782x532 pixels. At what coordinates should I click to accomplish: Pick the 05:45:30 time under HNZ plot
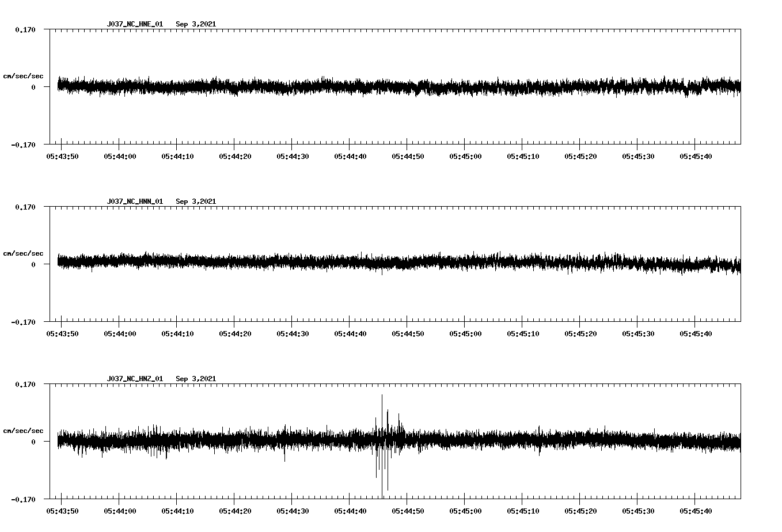tap(638, 511)
